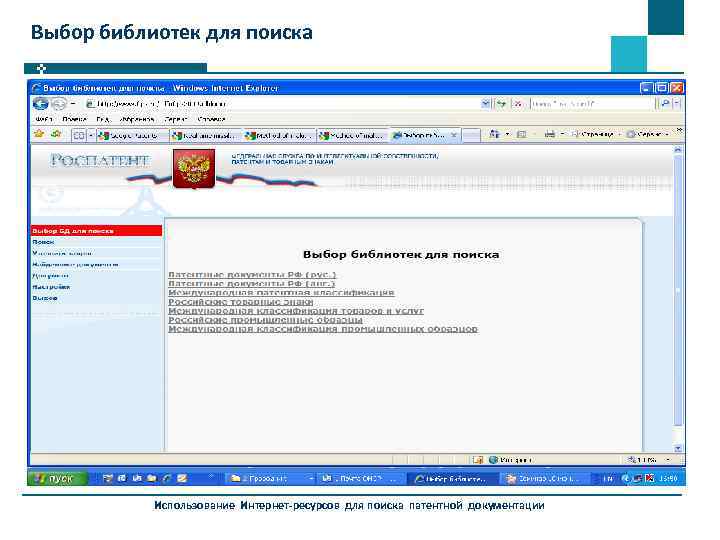
Task: Click the page scrollbar up arrow
Action: [678, 150]
